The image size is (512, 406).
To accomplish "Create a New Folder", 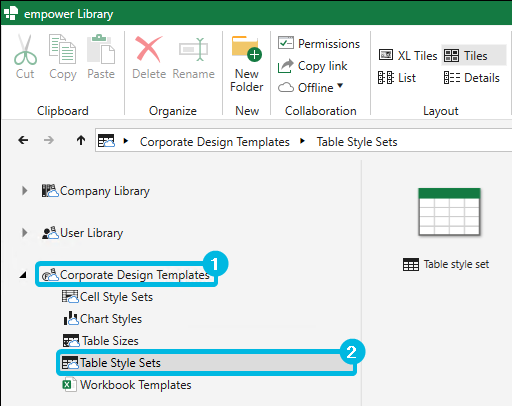I will click(247, 63).
